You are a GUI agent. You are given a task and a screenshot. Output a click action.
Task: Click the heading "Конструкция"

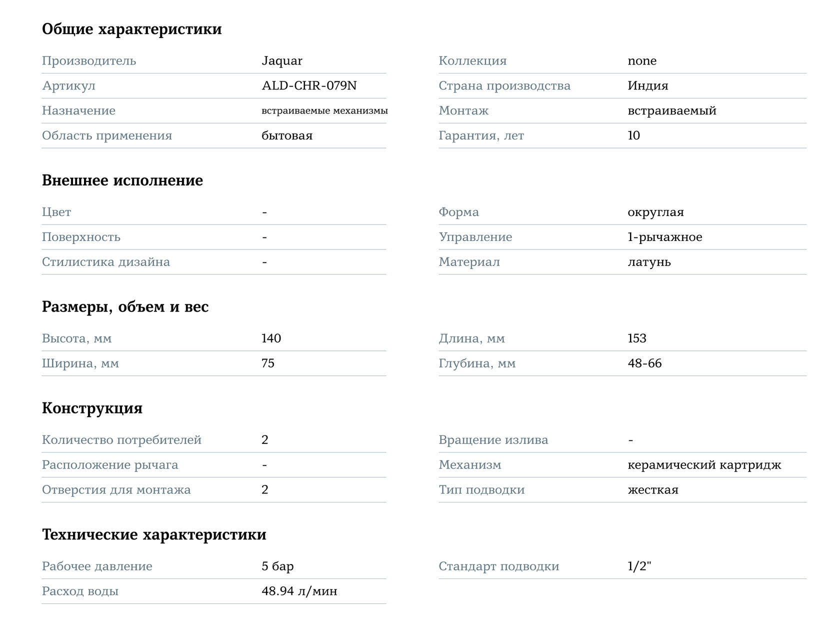[92, 408]
